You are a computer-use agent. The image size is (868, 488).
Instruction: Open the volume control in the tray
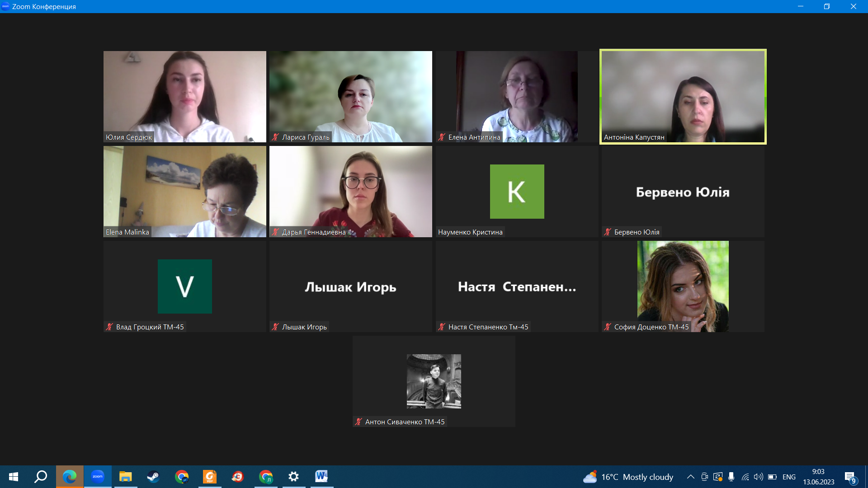click(759, 477)
